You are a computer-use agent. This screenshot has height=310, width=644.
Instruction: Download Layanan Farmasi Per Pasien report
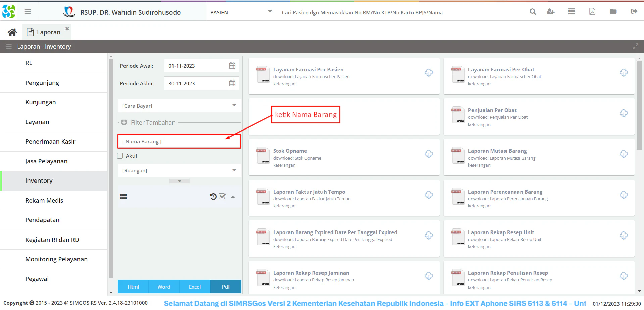coord(429,73)
